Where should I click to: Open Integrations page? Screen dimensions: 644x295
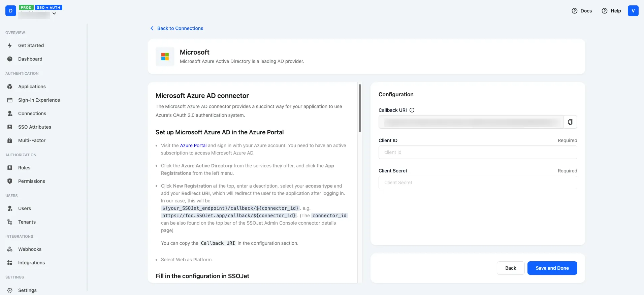point(31,263)
